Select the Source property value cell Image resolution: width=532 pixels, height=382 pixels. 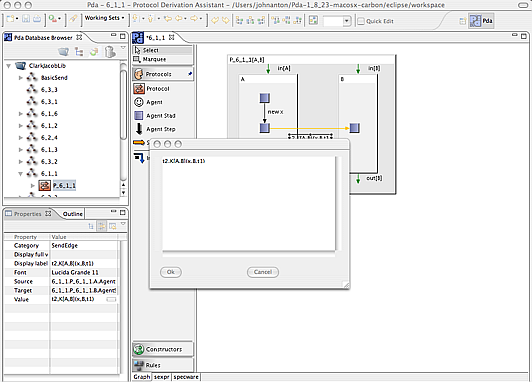point(83,282)
